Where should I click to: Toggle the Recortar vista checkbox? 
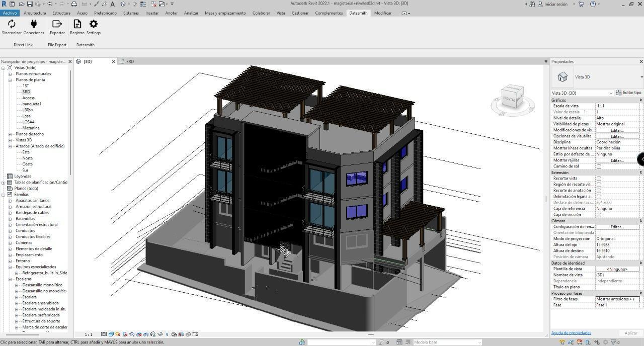tap(599, 179)
